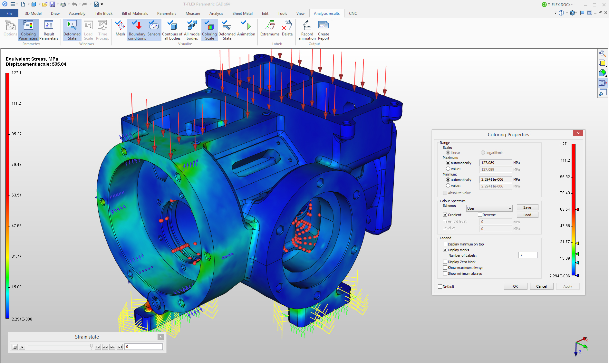The width and height of the screenshot is (609, 364).
Task: Click the yellow square view icon in right toolbar
Action: (602, 63)
